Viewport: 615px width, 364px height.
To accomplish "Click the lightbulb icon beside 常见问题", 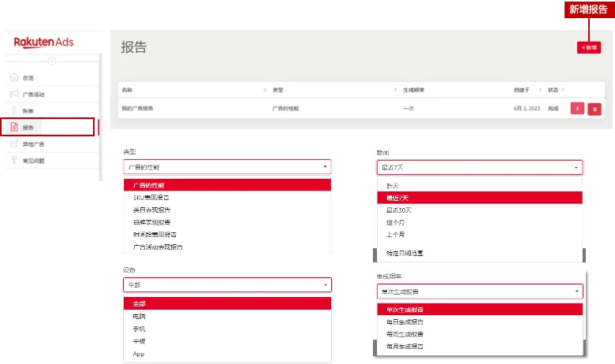I will point(14,160).
